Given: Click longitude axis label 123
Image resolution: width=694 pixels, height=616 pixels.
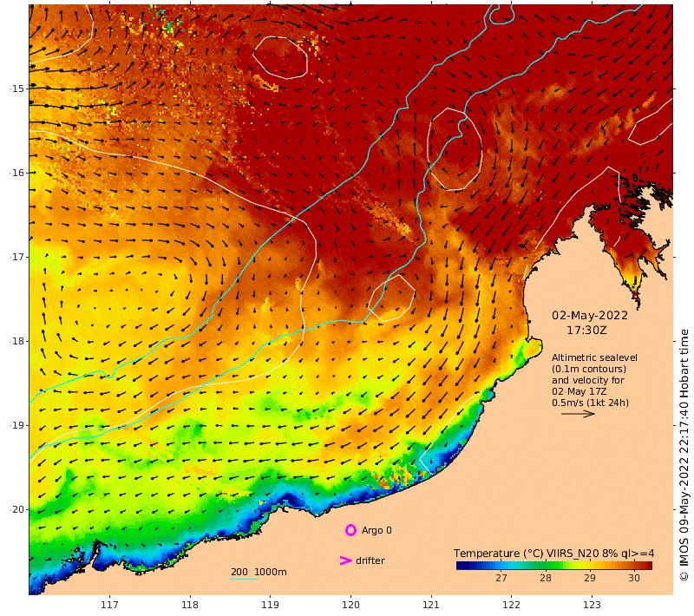Looking at the screenshot, I should (592, 605).
